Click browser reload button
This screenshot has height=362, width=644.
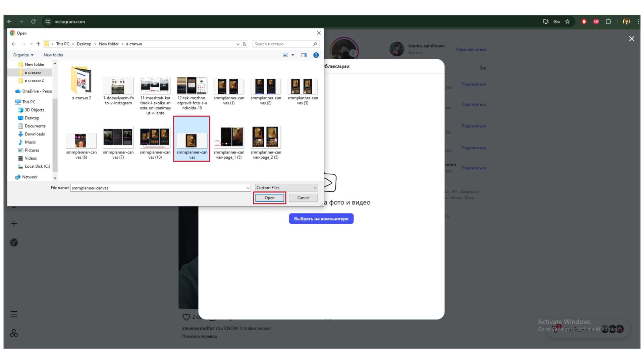33,21
